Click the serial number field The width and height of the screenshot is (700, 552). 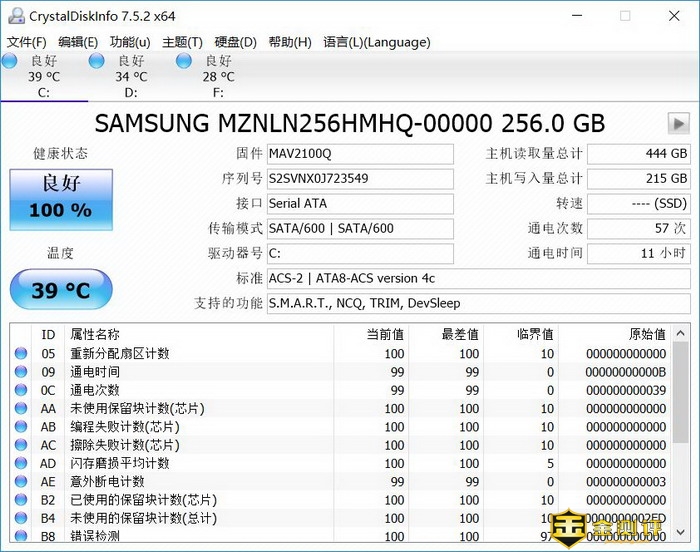tap(359, 179)
